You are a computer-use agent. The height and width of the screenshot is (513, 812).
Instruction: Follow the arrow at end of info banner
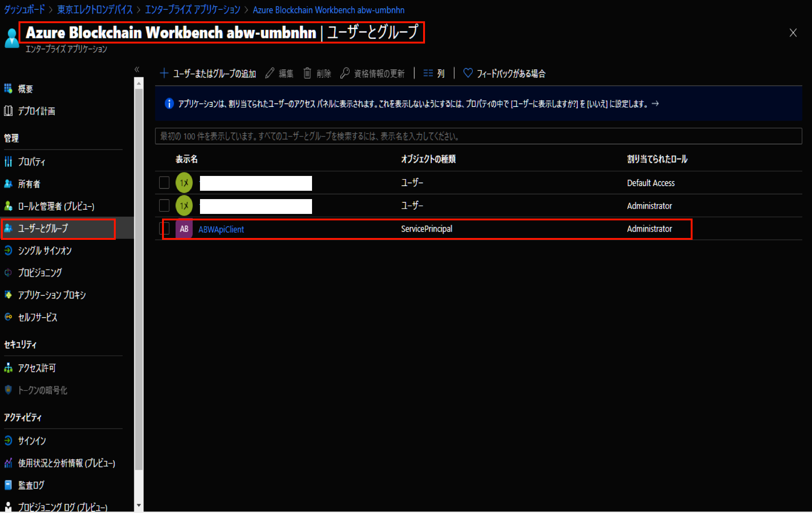coord(655,104)
